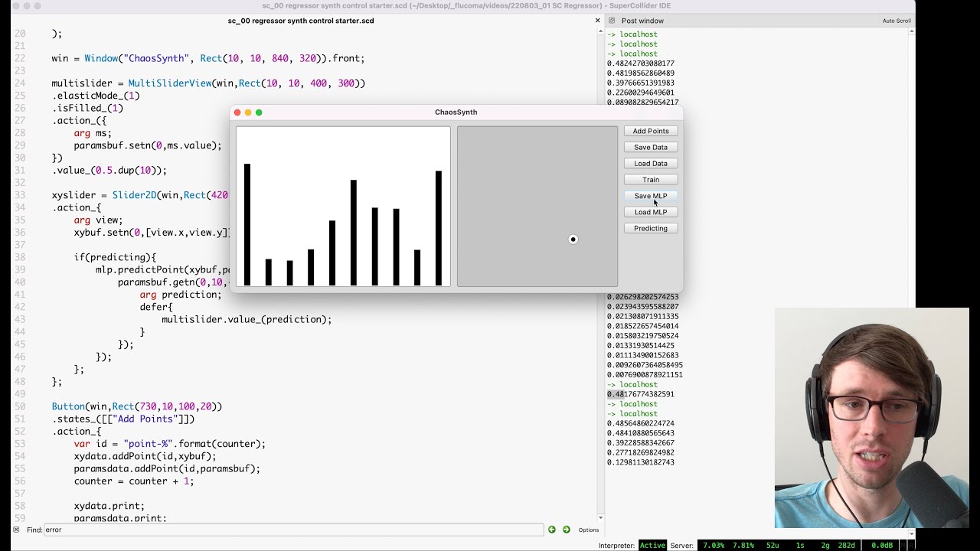This screenshot has height=551, width=980.
Task: Click the last multislider bar
Action: [439, 228]
